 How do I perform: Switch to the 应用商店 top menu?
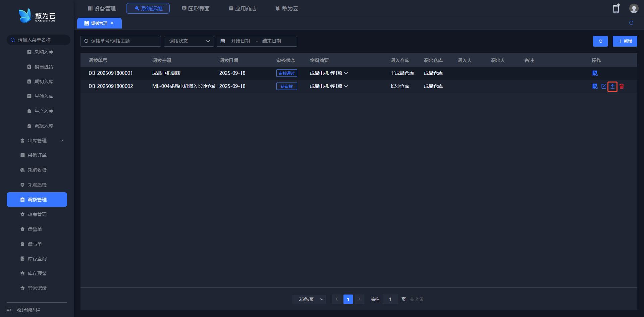[x=243, y=8]
